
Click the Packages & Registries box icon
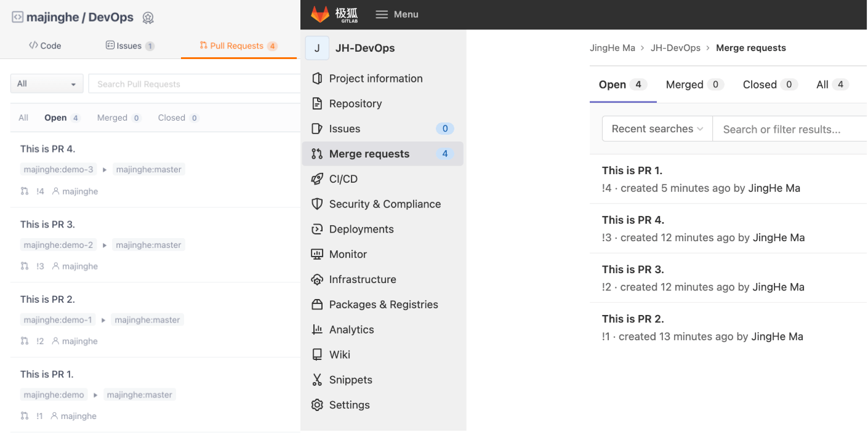[317, 305]
